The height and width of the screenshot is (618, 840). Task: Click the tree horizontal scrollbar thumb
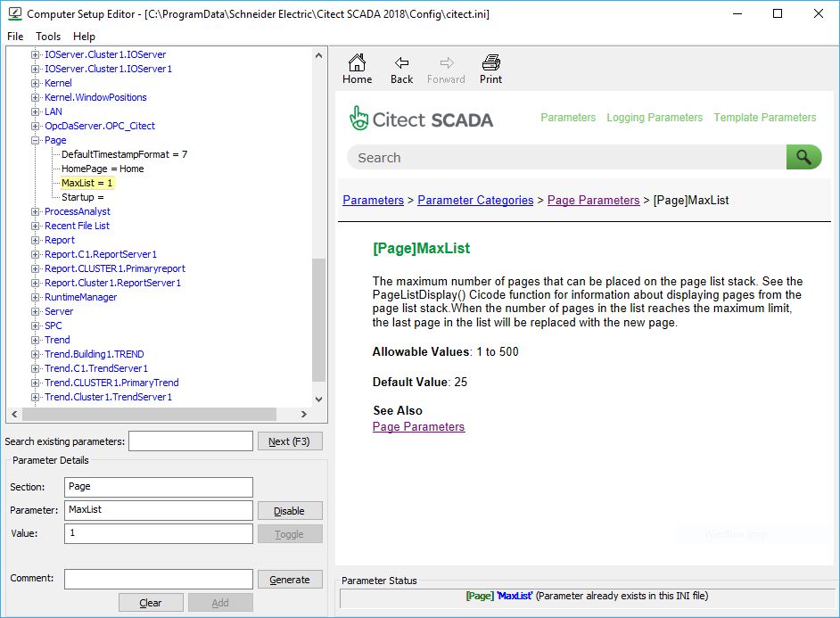coord(149,414)
